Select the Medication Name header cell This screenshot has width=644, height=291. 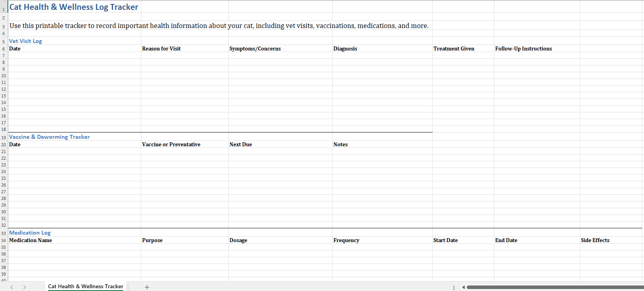click(74, 240)
